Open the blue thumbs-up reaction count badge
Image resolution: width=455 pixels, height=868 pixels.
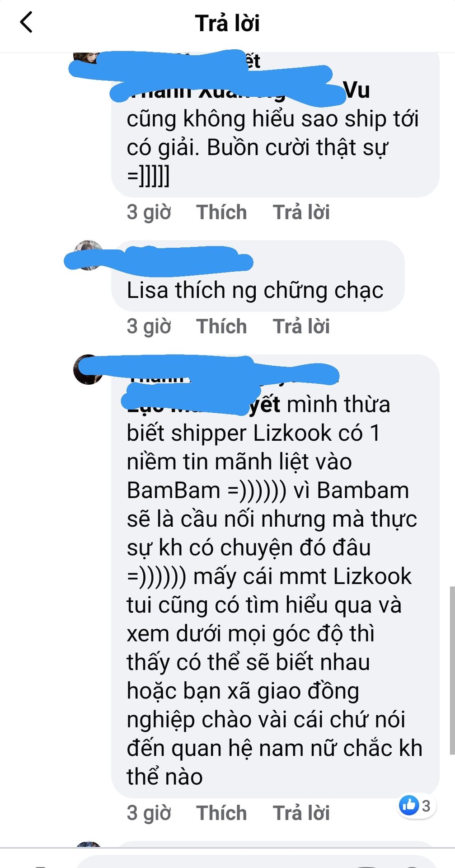click(417, 806)
